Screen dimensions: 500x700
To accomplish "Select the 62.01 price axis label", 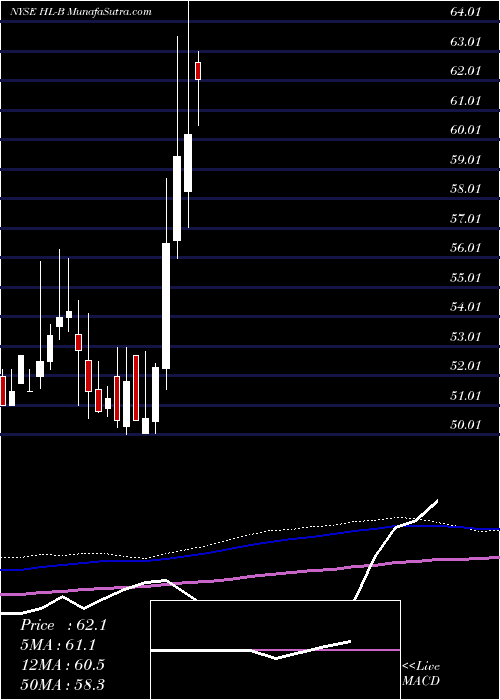I will pos(465,71).
